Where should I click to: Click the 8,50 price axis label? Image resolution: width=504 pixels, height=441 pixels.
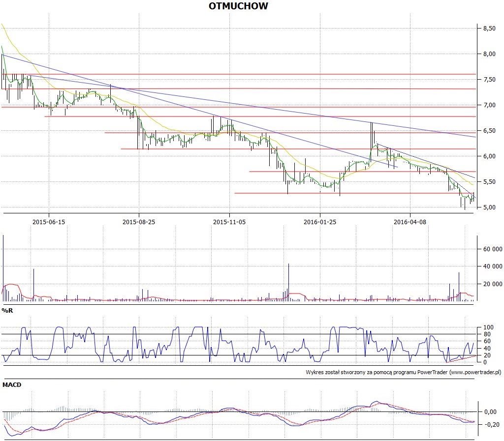489,28
